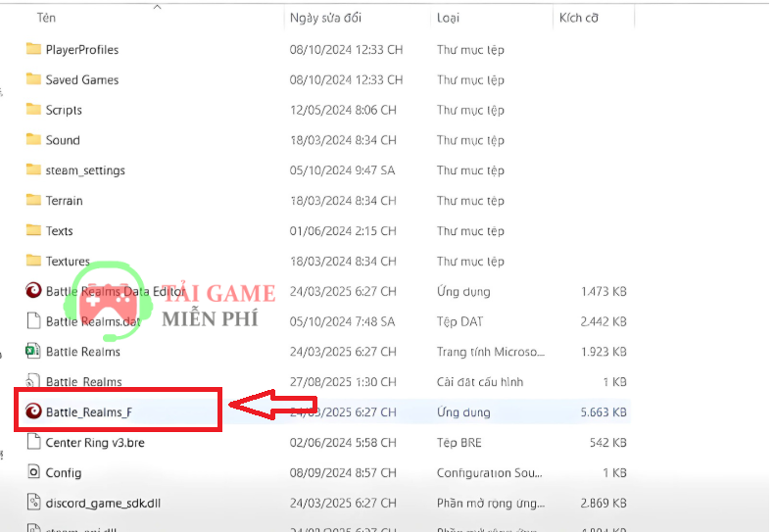This screenshot has height=532, width=773.
Task: Click the Trang tính Microso... type cell
Action: [491, 352]
